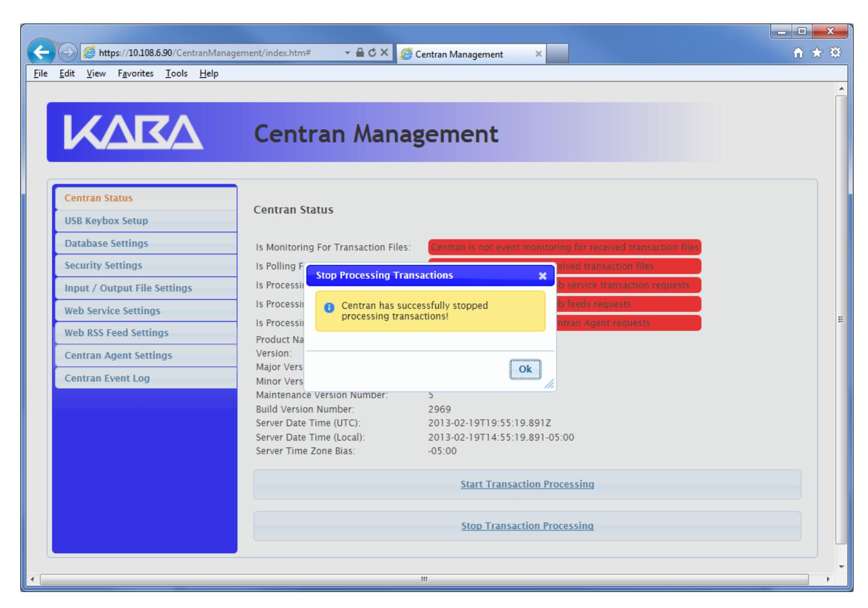Click the 'Build Version Number:' label
Screen dimensions: 868x608
(305, 410)
